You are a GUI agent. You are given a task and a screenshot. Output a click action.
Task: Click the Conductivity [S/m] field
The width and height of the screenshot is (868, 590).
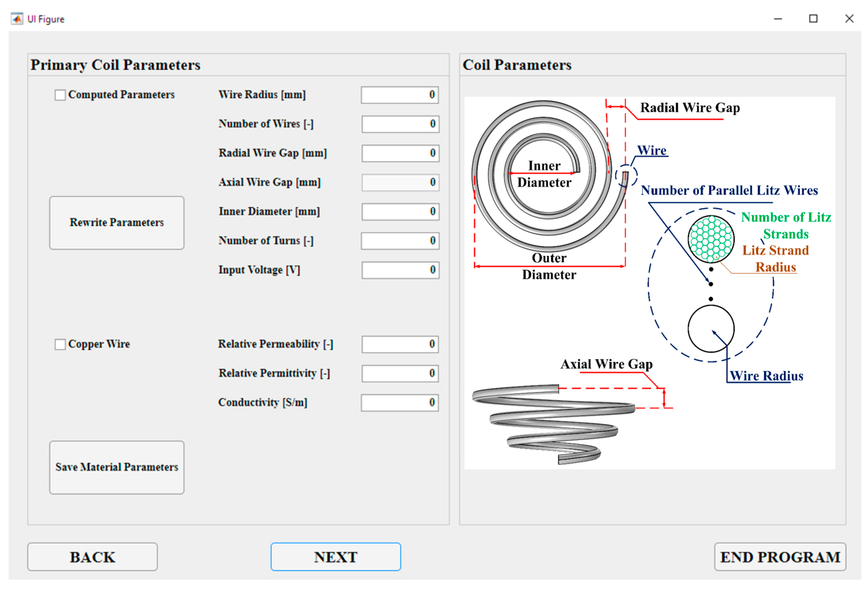(x=400, y=403)
